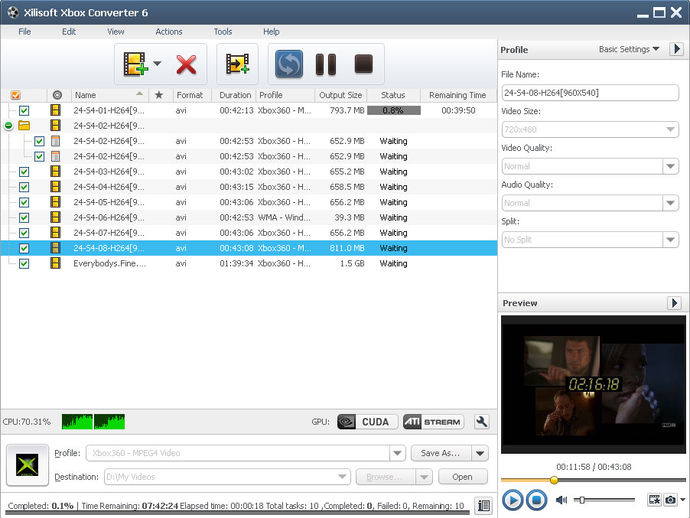This screenshot has width=690, height=518.
Task: Stop the conversion
Action: [363, 64]
